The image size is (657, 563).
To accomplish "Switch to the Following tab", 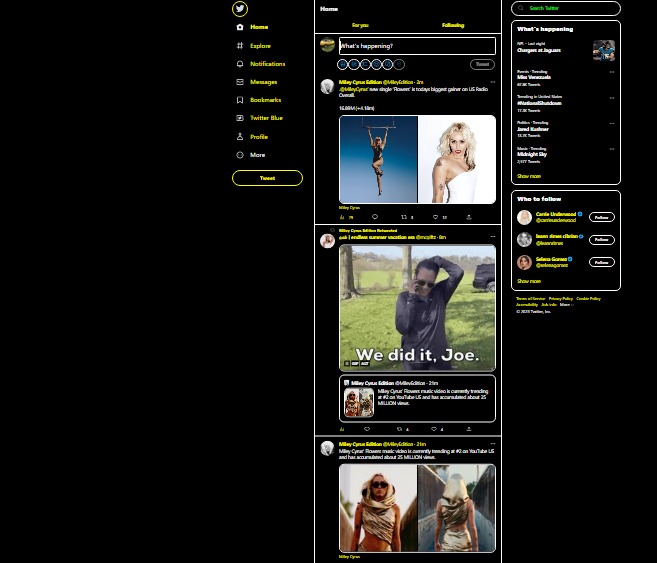I will pyautogui.click(x=453, y=25).
